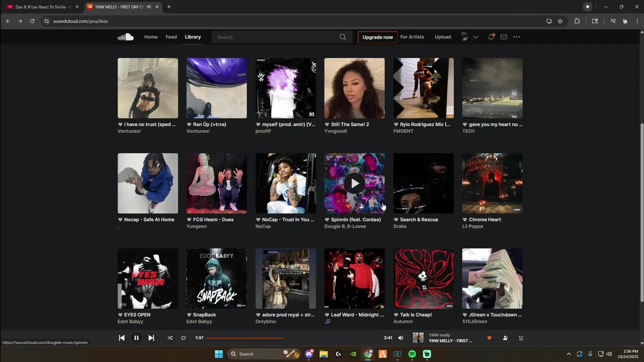
Task: Seek on the playback progress bar
Action: tap(293, 338)
